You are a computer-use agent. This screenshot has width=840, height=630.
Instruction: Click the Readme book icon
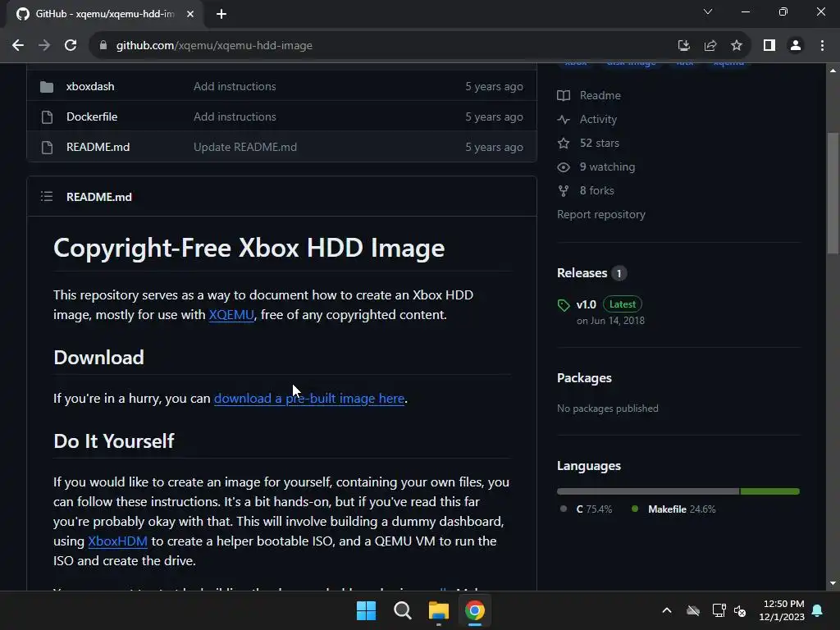click(564, 95)
